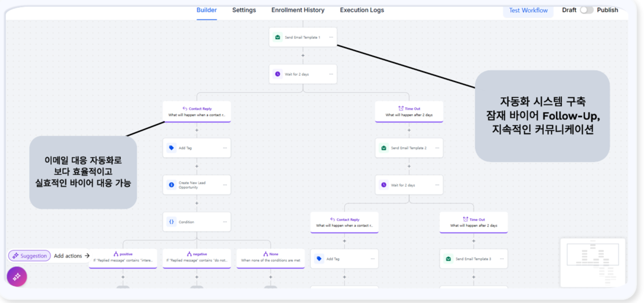Click the dollar icon on Create New Lead Opportunity

click(171, 185)
